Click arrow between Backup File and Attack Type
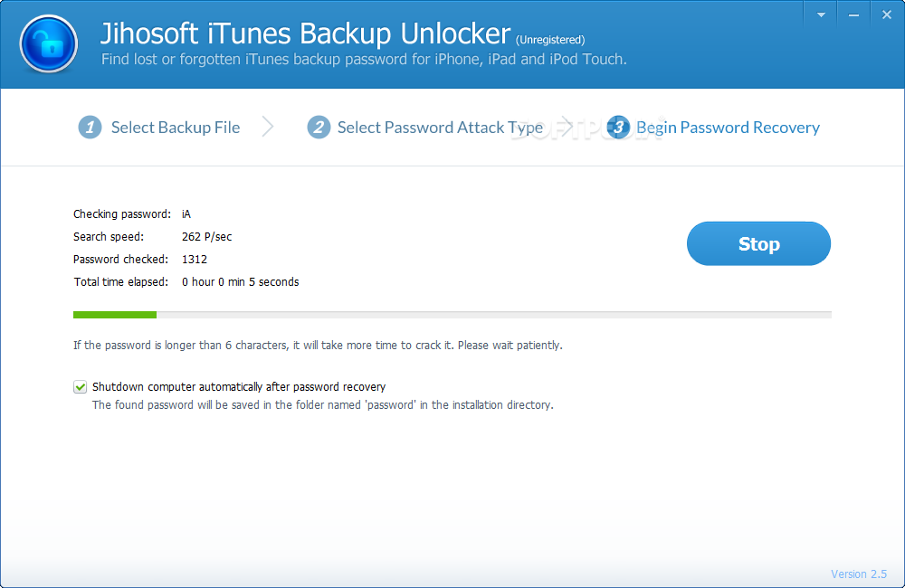This screenshot has height=588, width=905. pyautogui.click(x=268, y=128)
